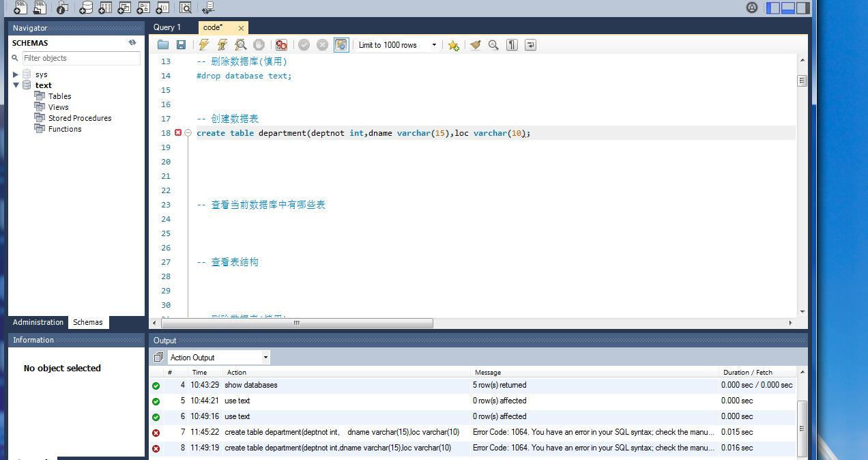Screen dimensions: 868x460
Task: Select the text schema
Action: click(44, 85)
